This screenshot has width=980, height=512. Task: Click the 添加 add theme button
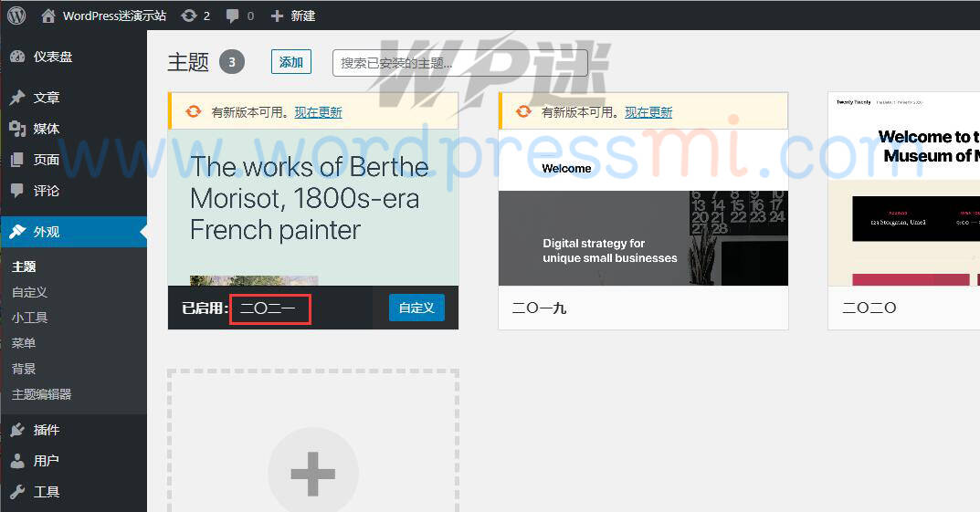pyautogui.click(x=291, y=62)
